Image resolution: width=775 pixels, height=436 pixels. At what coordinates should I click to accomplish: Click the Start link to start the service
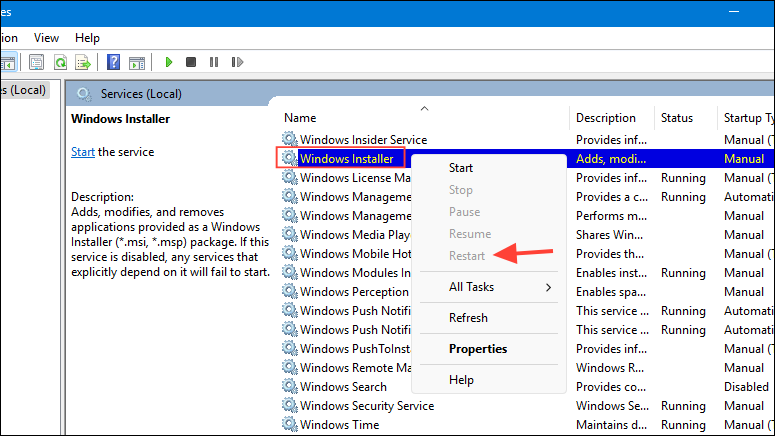point(83,152)
